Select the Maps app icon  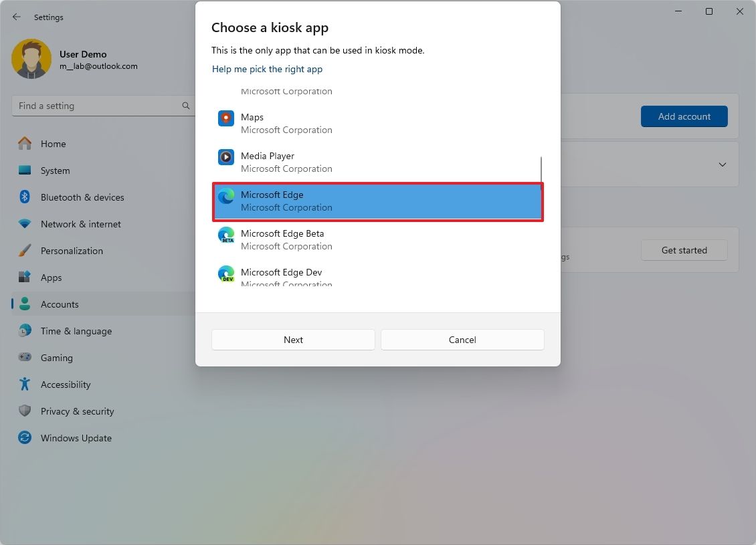[x=225, y=118]
